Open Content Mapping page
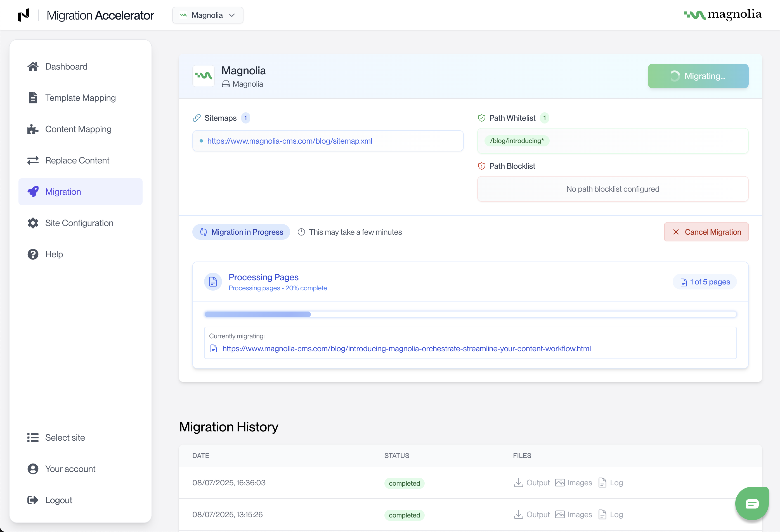Image resolution: width=780 pixels, height=532 pixels. (x=81, y=129)
